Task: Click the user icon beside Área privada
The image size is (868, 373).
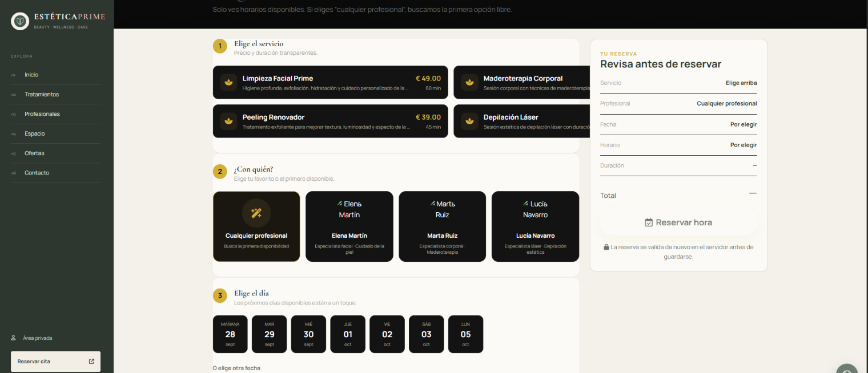Action: point(13,338)
